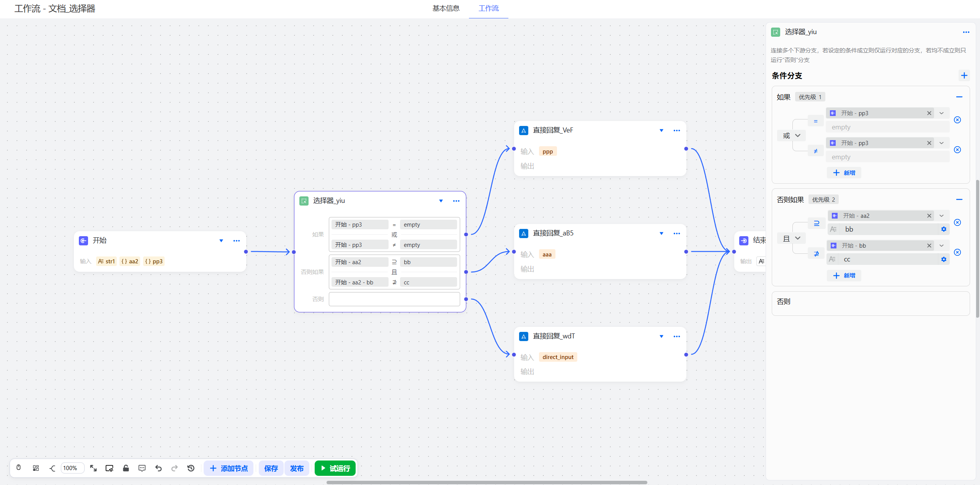Viewport: 980px width, 485px height.
Task: Click the auto-layout grid icon
Action: point(36,468)
